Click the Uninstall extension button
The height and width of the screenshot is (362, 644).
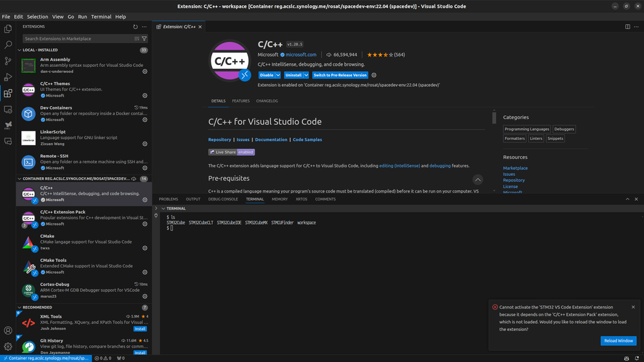(293, 75)
